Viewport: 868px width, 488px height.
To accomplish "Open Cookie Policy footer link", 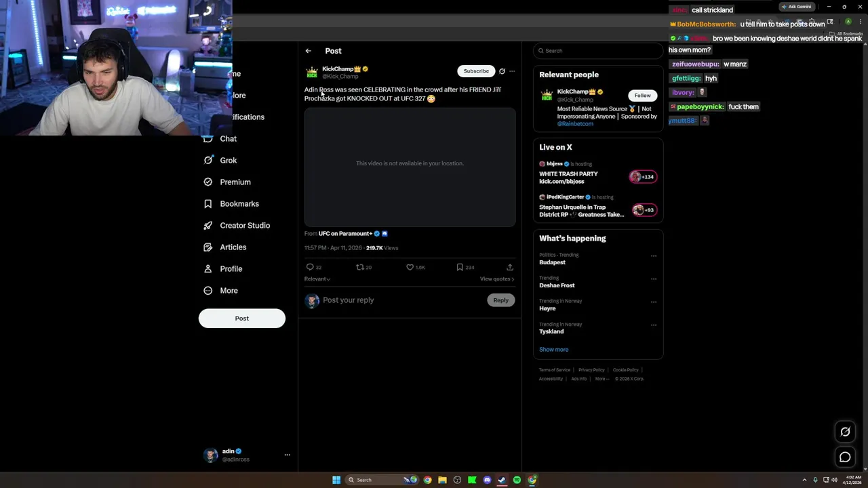I will click(x=625, y=370).
